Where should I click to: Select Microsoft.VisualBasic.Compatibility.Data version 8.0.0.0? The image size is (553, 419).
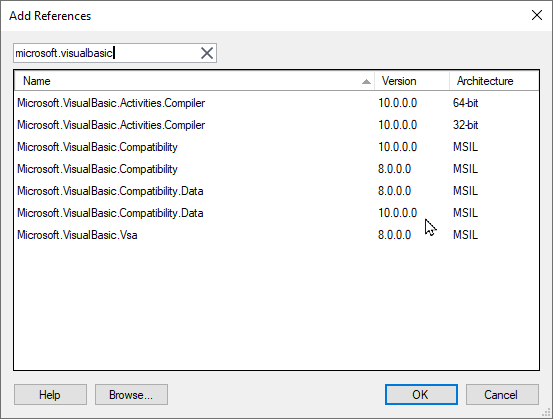coord(276,191)
